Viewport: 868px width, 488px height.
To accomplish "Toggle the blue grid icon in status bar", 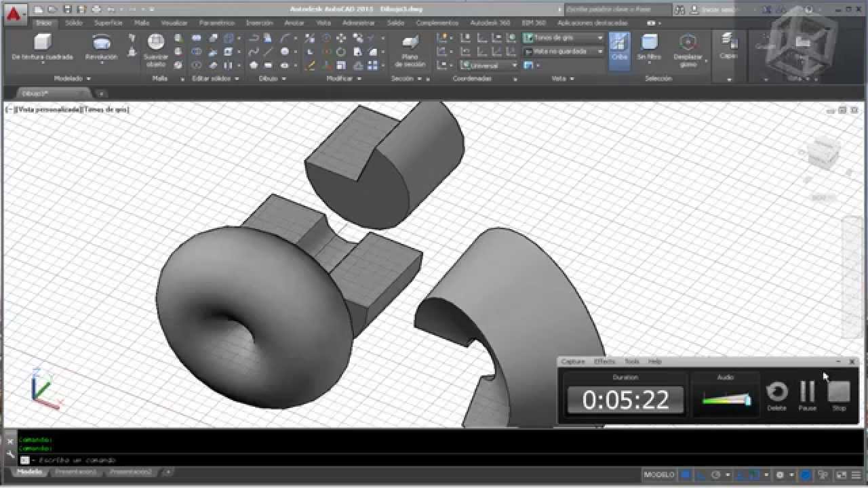I will click(686, 474).
